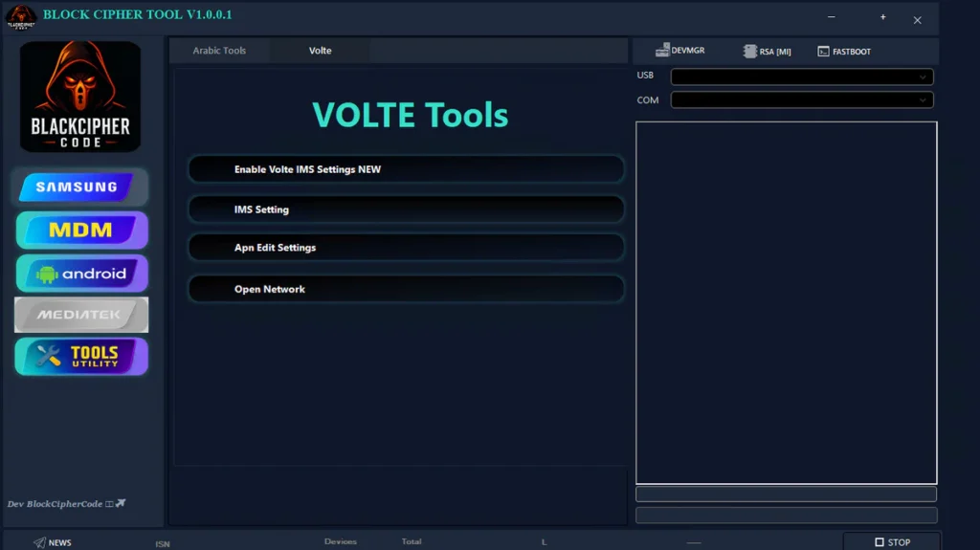Click the BlackCipher Code logo image

[80, 97]
